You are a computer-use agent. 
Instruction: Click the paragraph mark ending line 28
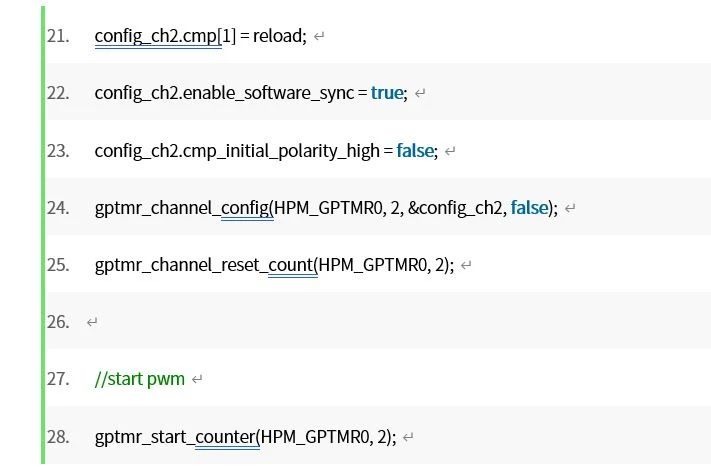[408, 437]
